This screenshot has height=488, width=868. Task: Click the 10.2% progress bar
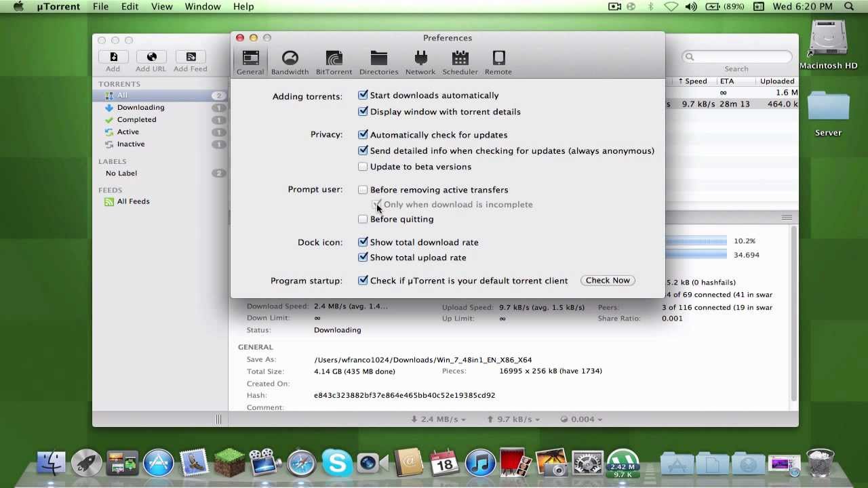click(x=696, y=241)
